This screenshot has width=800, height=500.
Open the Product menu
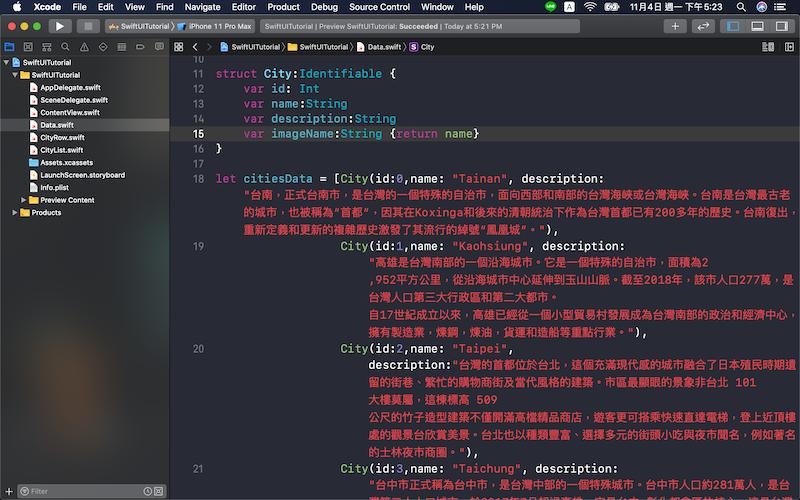click(284, 7)
